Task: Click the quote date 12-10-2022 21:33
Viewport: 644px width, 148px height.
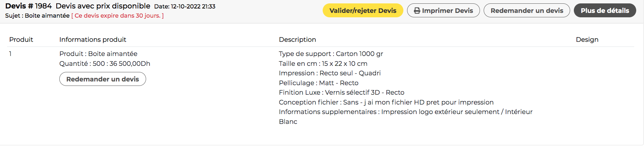Action: pos(193,6)
